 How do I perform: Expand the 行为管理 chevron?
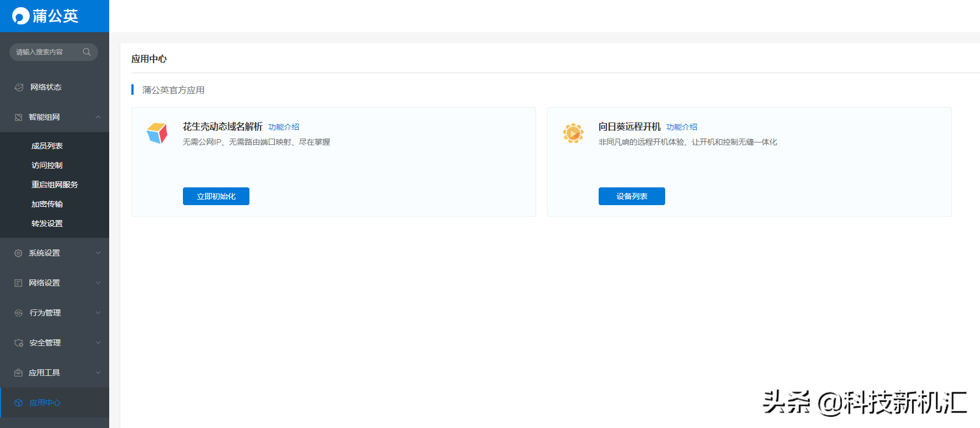tap(98, 313)
